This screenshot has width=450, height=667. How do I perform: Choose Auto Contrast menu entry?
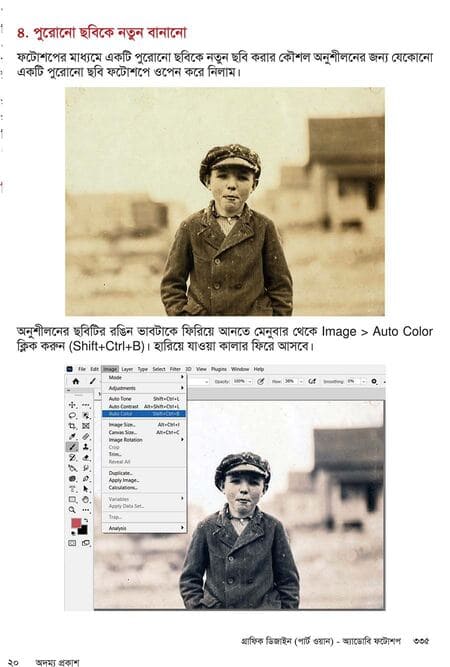click(x=144, y=406)
